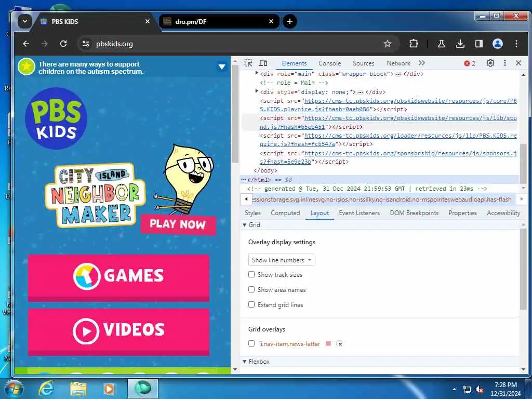Reload the page
532x399 pixels.
click(x=63, y=44)
